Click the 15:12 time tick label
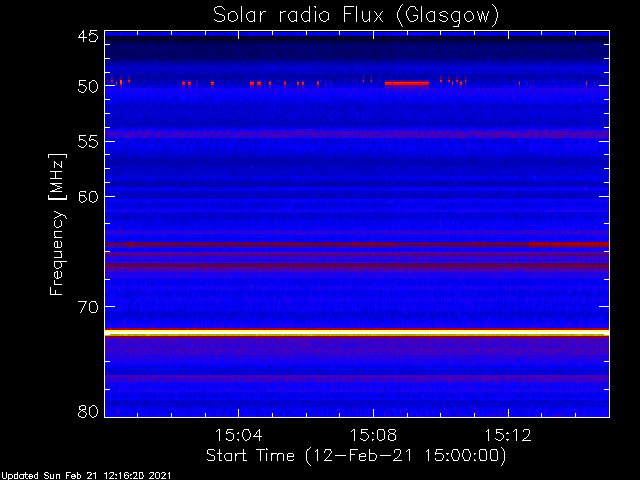The height and width of the screenshot is (480, 640). tap(508, 435)
